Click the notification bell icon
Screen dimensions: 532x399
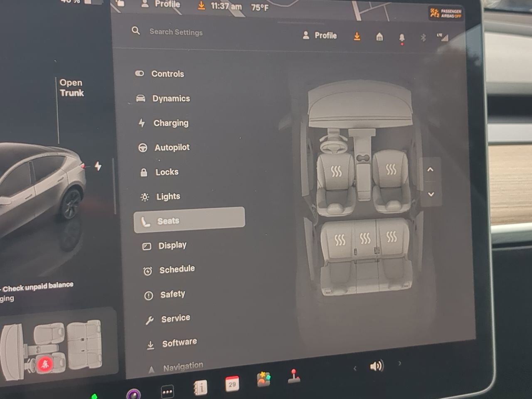[x=402, y=38]
